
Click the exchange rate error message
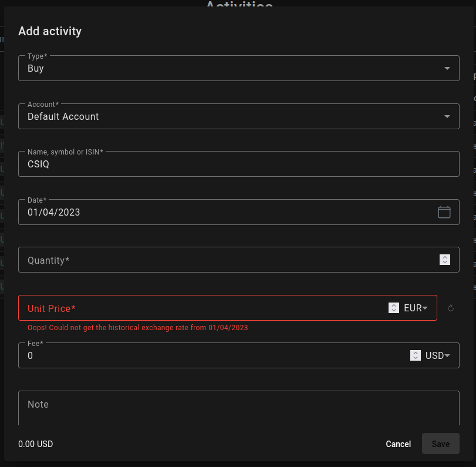point(137,328)
